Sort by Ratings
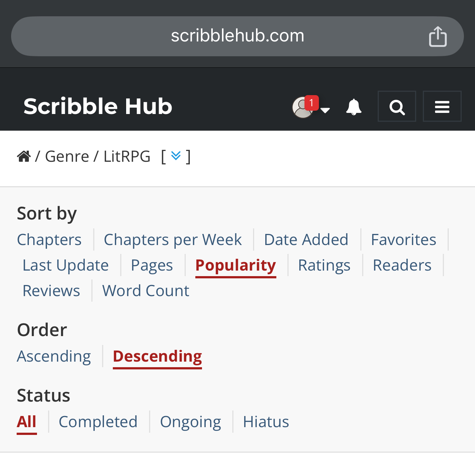The height and width of the screenshot is (476, 475). point(324,265)
